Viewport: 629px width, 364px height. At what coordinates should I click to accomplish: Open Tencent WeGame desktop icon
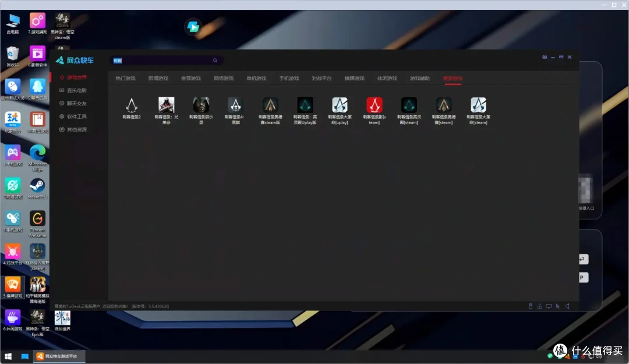point(37,224)
